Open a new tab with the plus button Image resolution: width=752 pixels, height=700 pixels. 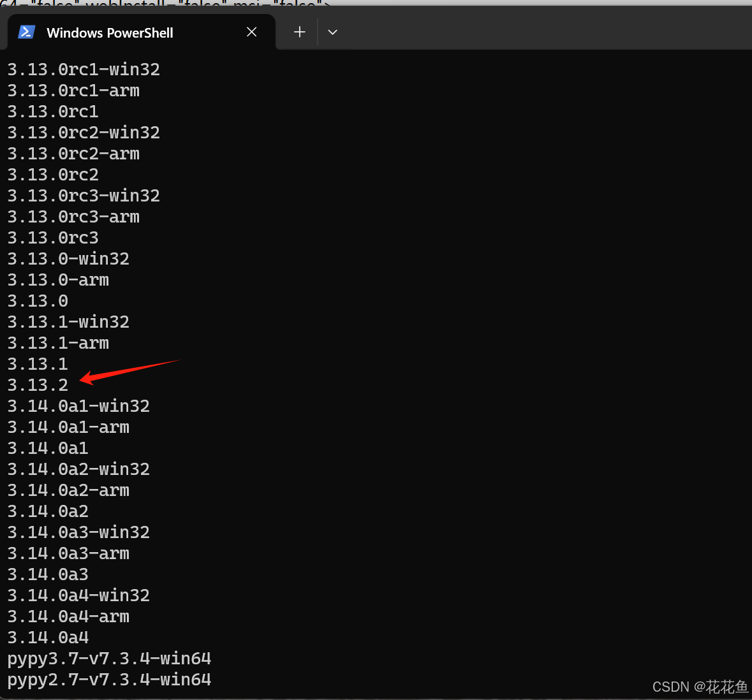pos(299,32)
